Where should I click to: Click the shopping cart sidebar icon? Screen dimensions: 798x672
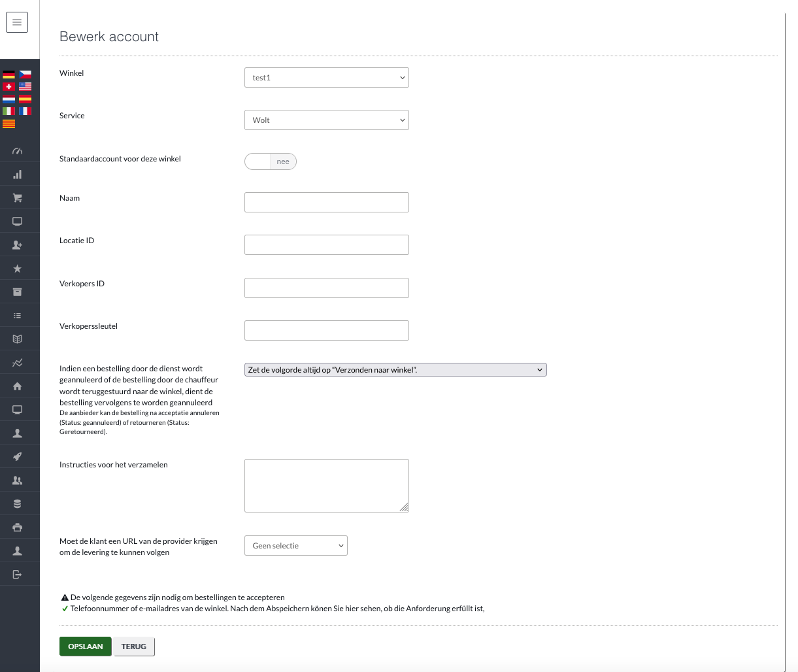(18, 198)
